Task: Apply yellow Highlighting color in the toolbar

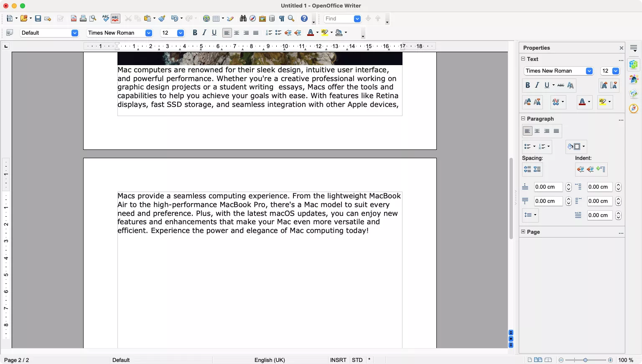Action: (x=324, y=33)
